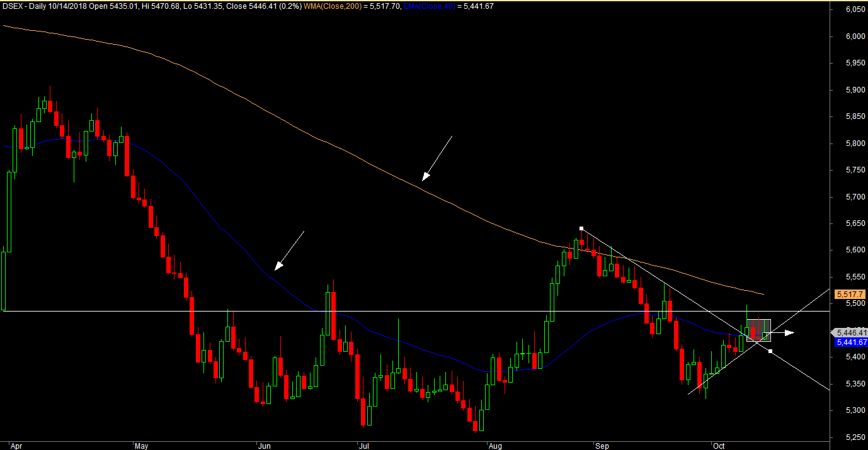The width and height of the screenshot is (868, 450).
Task: Click the blue 5,441.67 EMA value tag
Action: 851,342
